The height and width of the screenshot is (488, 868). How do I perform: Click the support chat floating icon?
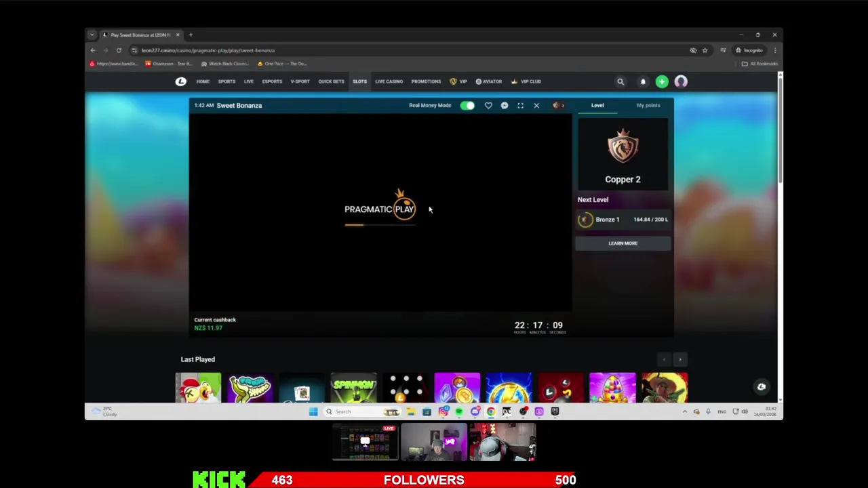click(x=762, y=387)
